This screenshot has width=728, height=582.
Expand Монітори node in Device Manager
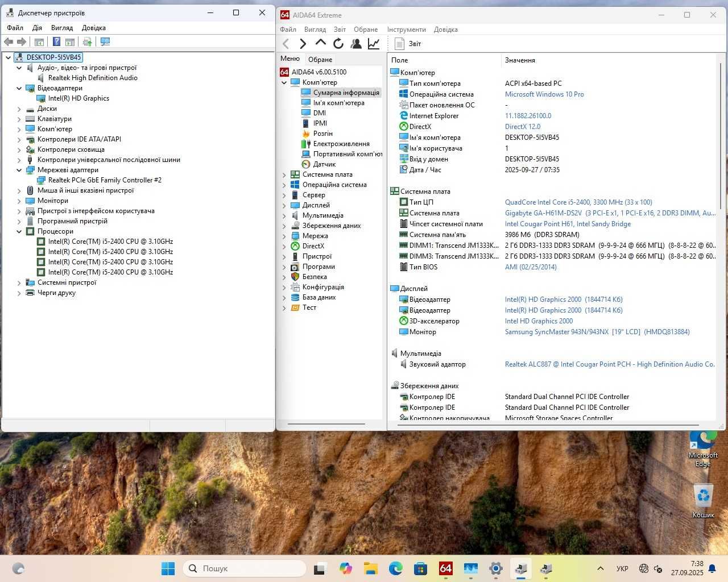[19, 201]
